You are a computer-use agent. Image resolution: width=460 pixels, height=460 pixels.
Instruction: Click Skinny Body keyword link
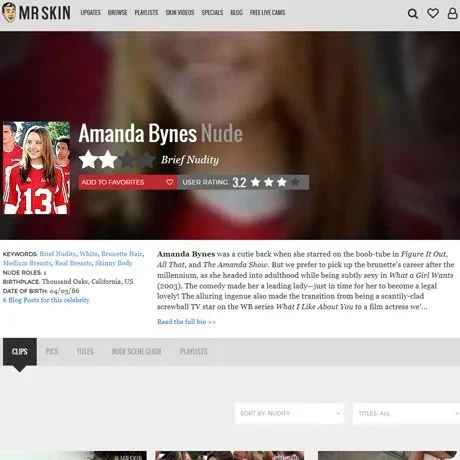click(x=113, y=263)
